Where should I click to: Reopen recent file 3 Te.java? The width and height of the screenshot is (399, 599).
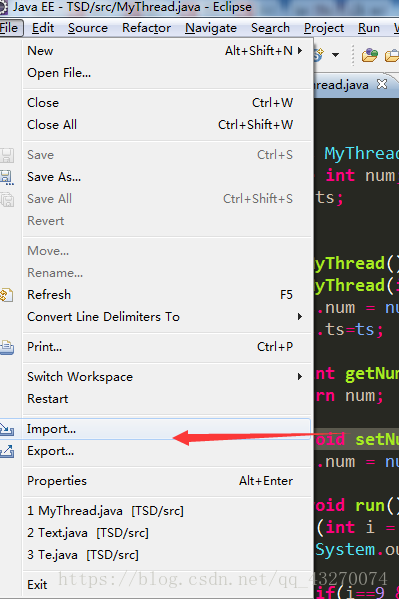[167, 555]
